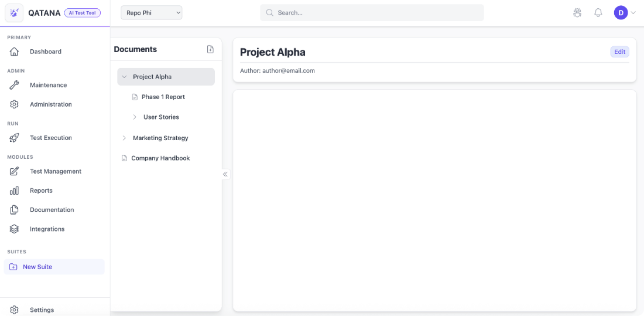Image resolution: width=644 pixels, height=316 pixels.
Task: Collapse the Documents panel with double chevron
Action: [x=225, y=174]
